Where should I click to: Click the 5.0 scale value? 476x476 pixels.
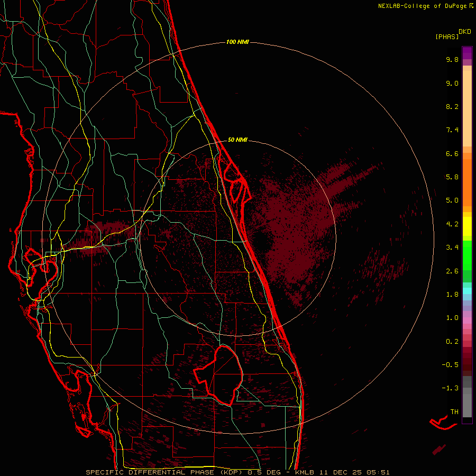(x=452, y=200)
